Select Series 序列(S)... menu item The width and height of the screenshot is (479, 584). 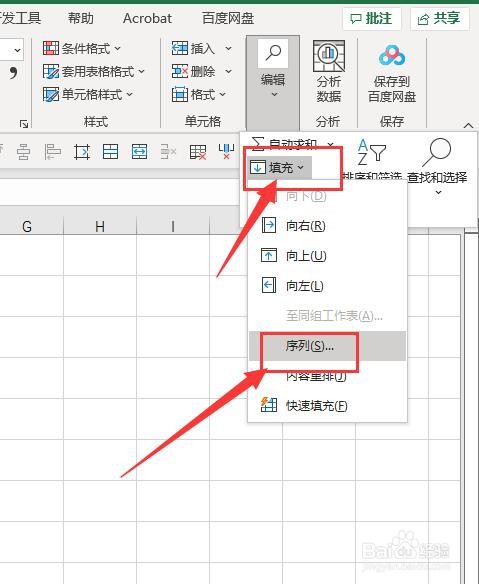(x=327, y=346)
